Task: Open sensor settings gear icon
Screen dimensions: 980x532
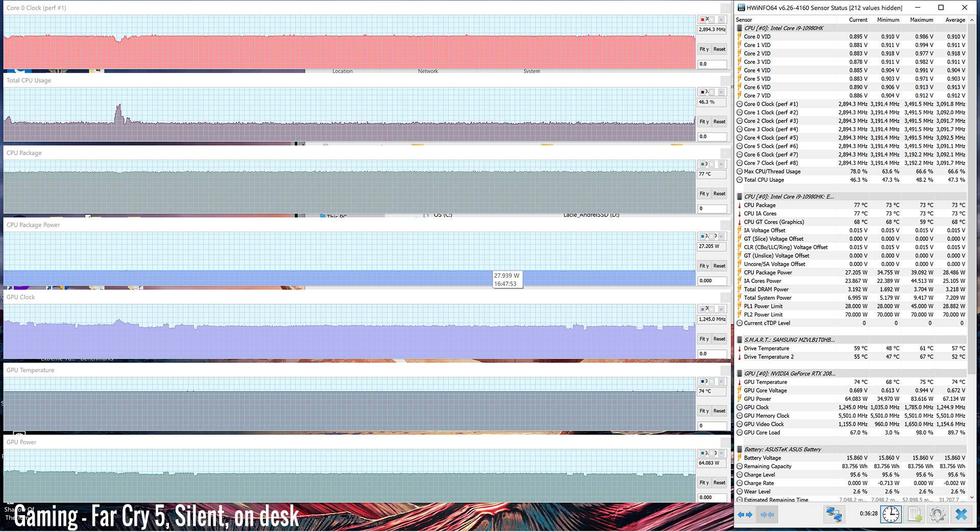Action: click(x=937, y=515)
